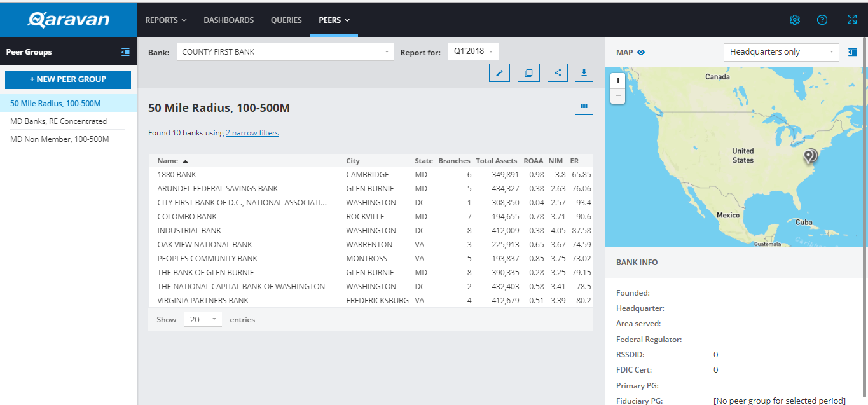The image size is (868, 405).
Task: Sort by State column header
Action: (424, 161)
